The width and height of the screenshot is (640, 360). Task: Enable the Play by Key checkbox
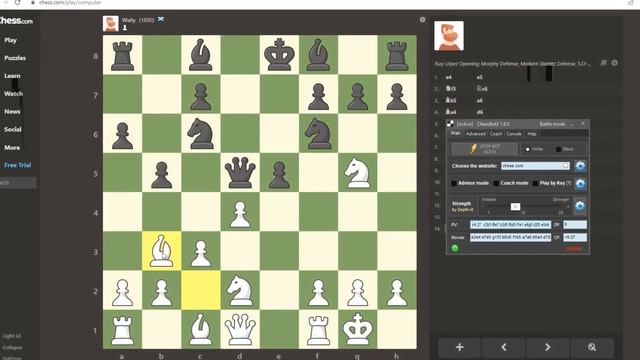click(535, 183)
